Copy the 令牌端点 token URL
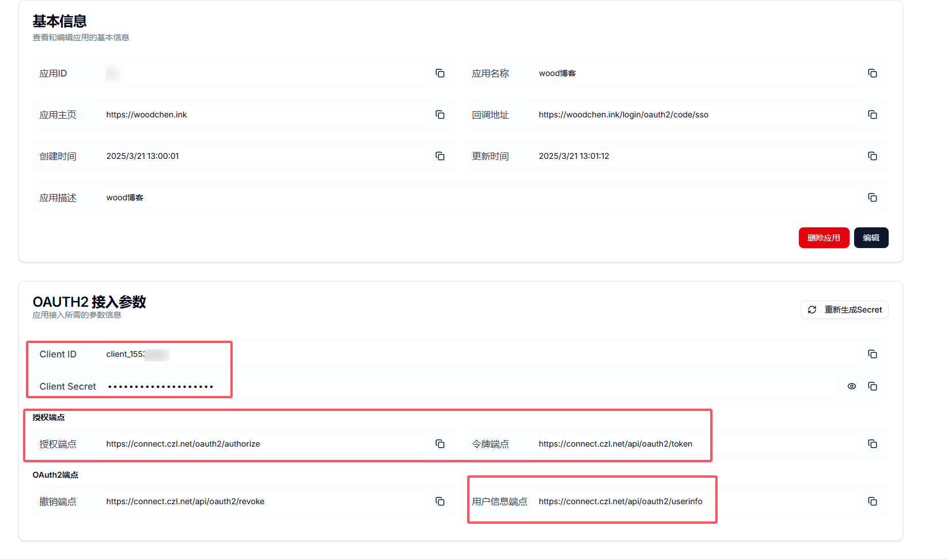This screenshot has height=560, width=948. 873,444
